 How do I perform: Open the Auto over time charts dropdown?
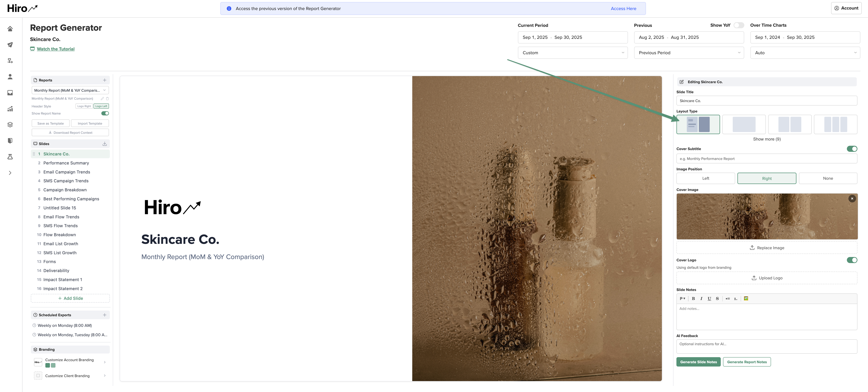pyautogui.click(x=805, y=53)
